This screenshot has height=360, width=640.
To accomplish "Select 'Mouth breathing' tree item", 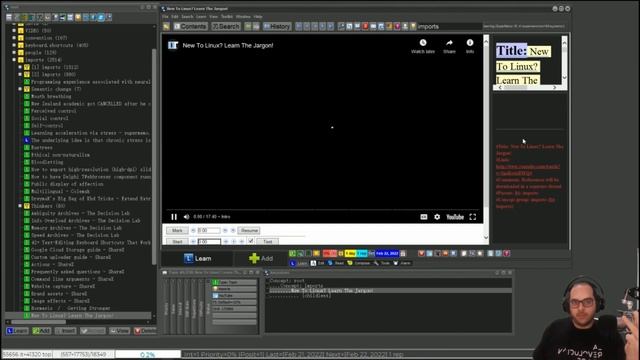I will tap(51, 97).
